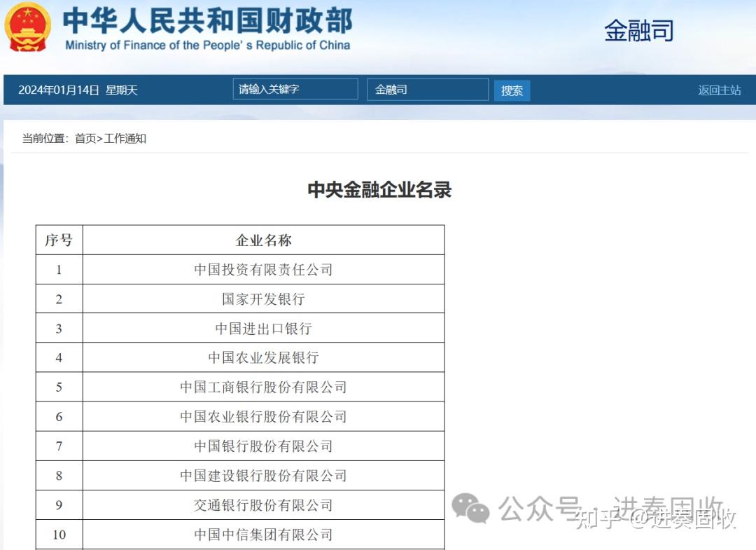Select the row 中国农业银行股份有限公司
Viewport: 756px width, 550px height.
tap(240, 416)
